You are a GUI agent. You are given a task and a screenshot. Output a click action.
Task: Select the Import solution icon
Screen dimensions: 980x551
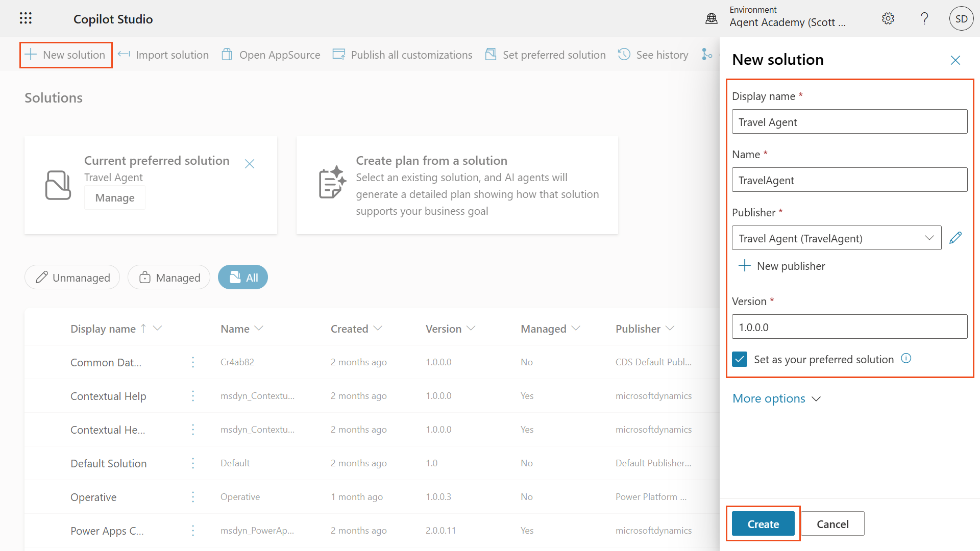124,54
